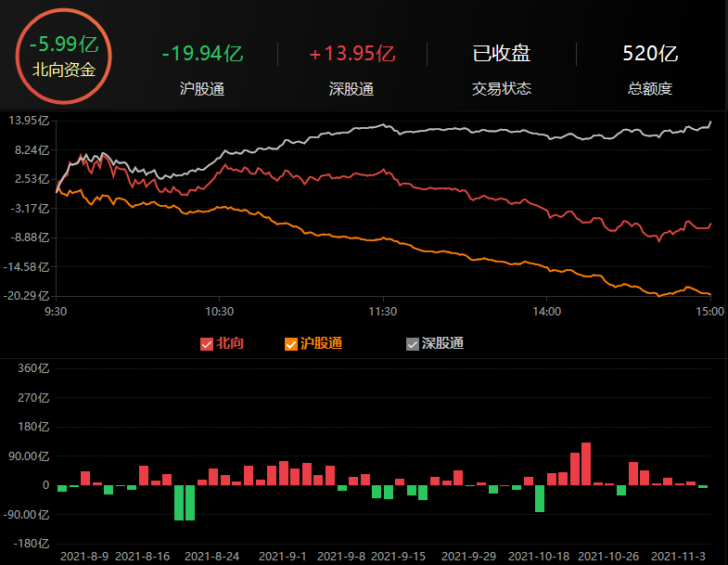This screenshot has height=565, width=728.
Task: Click the 13.95亿 y-axis label
Action: (27, 121)
